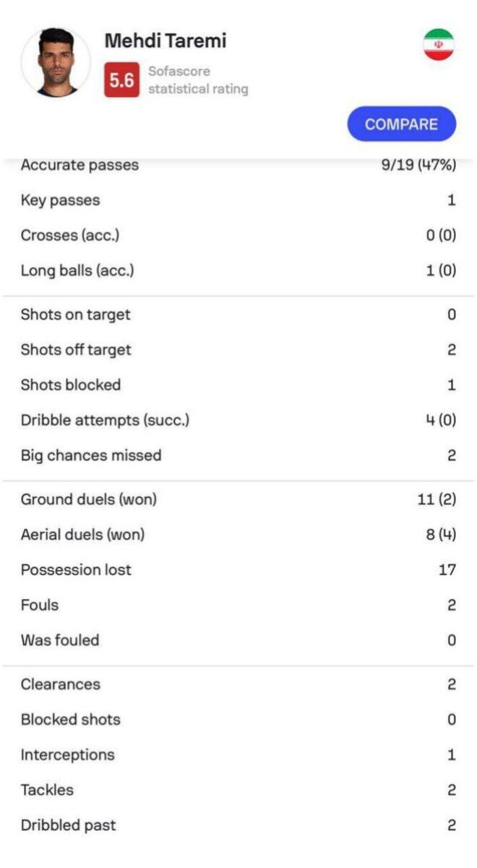Click the Iran flag icon
477x868 pixels.
point(438,45)
